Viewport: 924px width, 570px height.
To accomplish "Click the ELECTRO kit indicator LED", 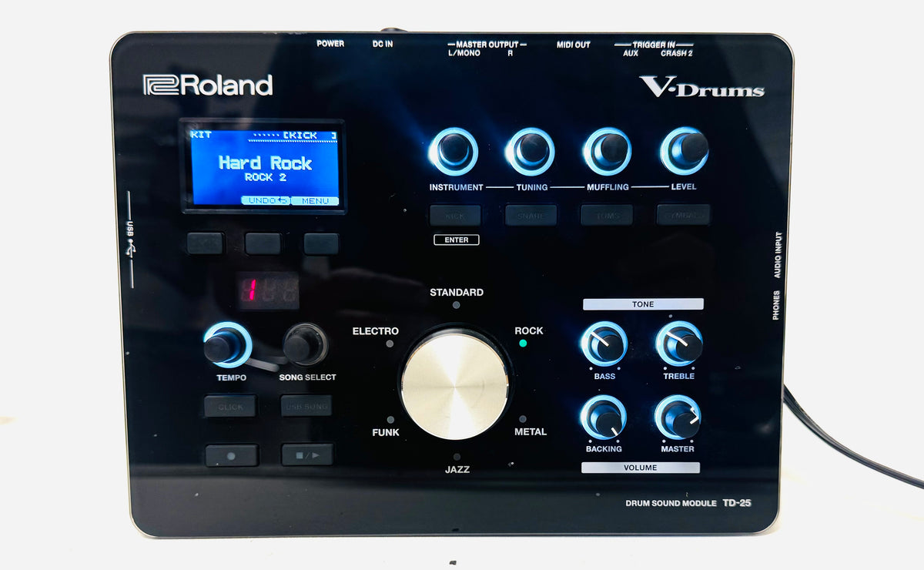I will click(x=390, y=343).
